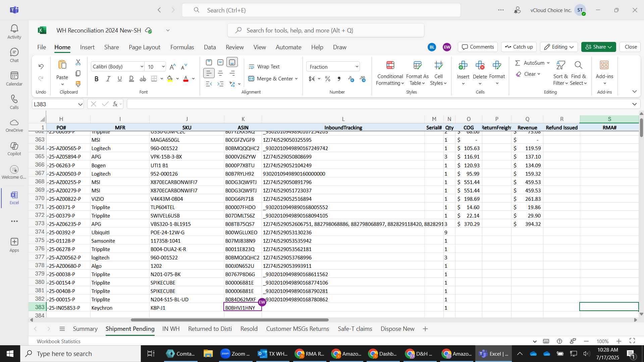Viewport: 644px width, 362px height.
Task: Click the Add-ins icon
Action: point(604,65)
